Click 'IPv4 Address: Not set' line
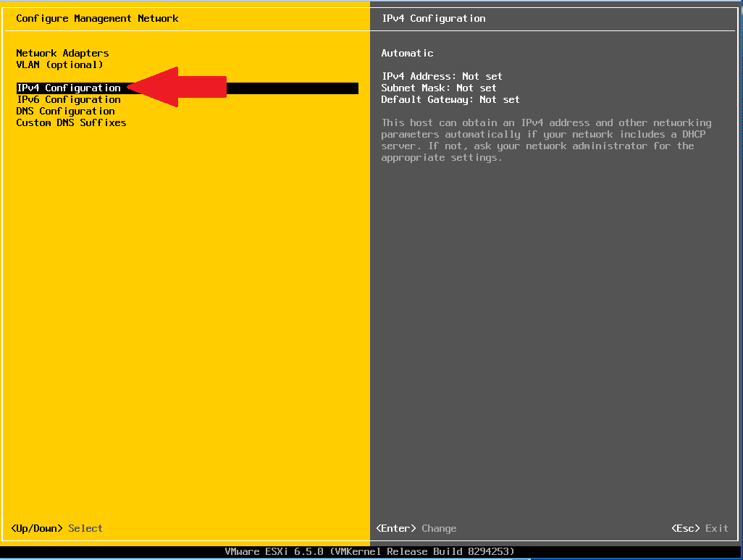The width and height of the screenshot is (743, 560). coord(442,76)
